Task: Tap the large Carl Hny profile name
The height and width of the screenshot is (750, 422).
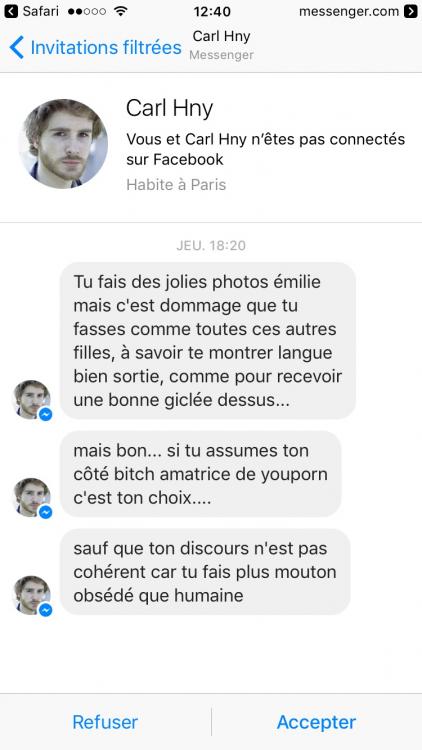Action: click(x=169, y=109)
